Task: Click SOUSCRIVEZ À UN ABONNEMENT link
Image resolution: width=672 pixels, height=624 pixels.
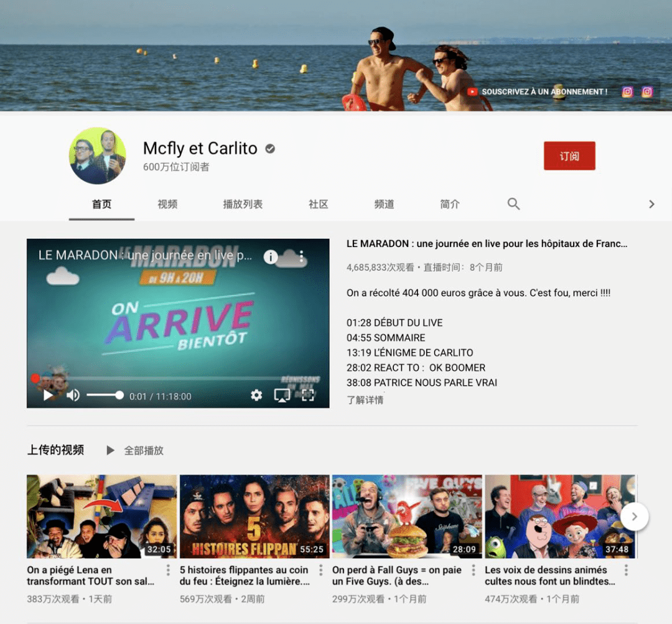Action: pos(544,91)
